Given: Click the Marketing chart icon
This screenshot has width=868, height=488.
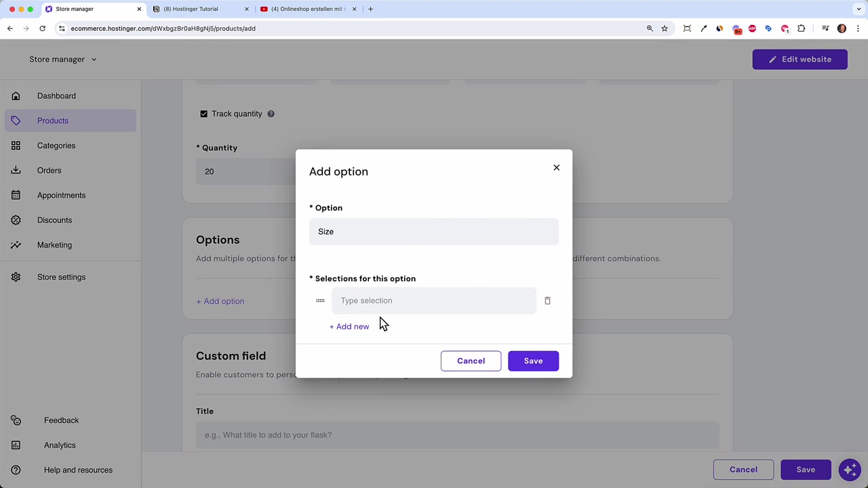Looking at the screenshot, I should pyautogui.click(x=16, y=245).
